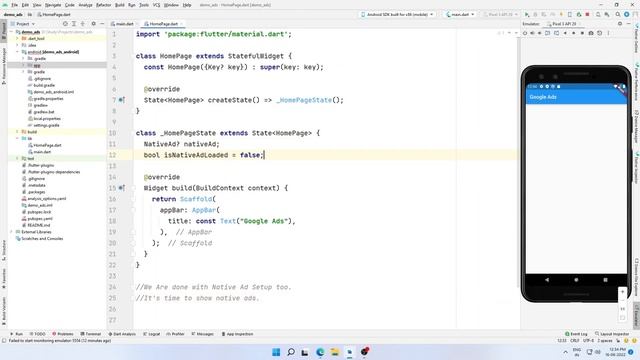Image resolution: width=640 pixels, height=360 pixels.
Task: Power off the emulator using power icon
Action: tap(525, 33)
